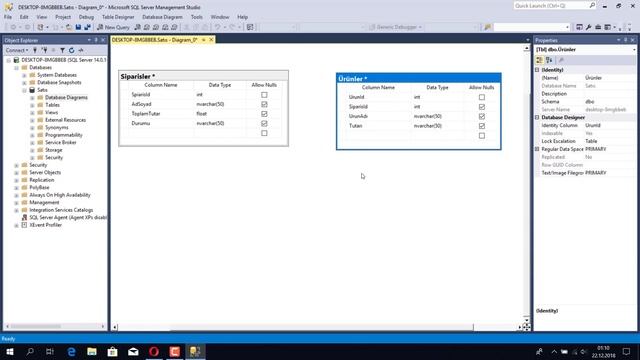Click the Save diagram icon in toolbar
The image size is (640, 360).
click(78, 27)
